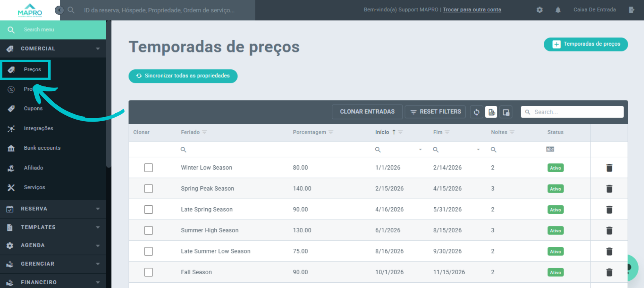Check the Winter Low Season checkbox
This screenshot has height=288, width=644.
pyautogui.click(x=149, y=168)
